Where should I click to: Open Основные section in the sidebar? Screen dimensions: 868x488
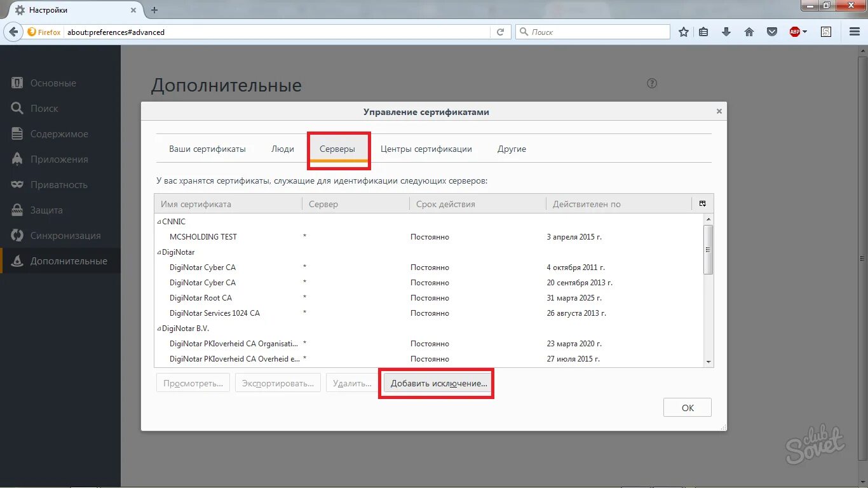60,83
